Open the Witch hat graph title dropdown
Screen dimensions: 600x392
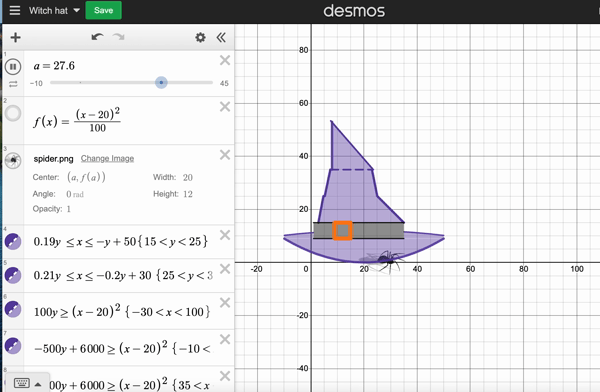54,11
